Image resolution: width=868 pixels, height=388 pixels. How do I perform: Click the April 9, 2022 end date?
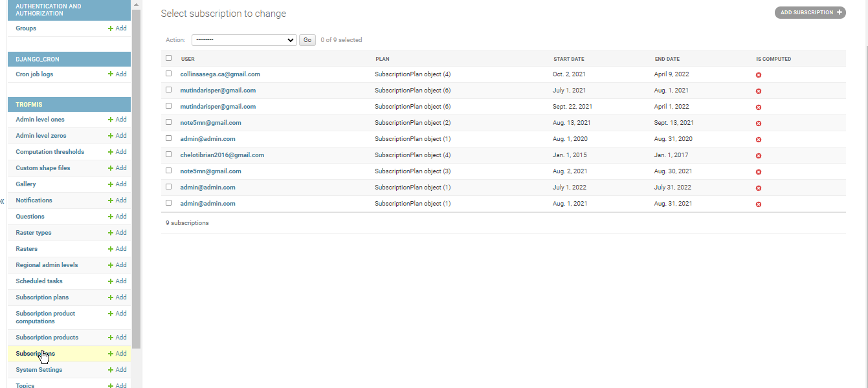672,74
